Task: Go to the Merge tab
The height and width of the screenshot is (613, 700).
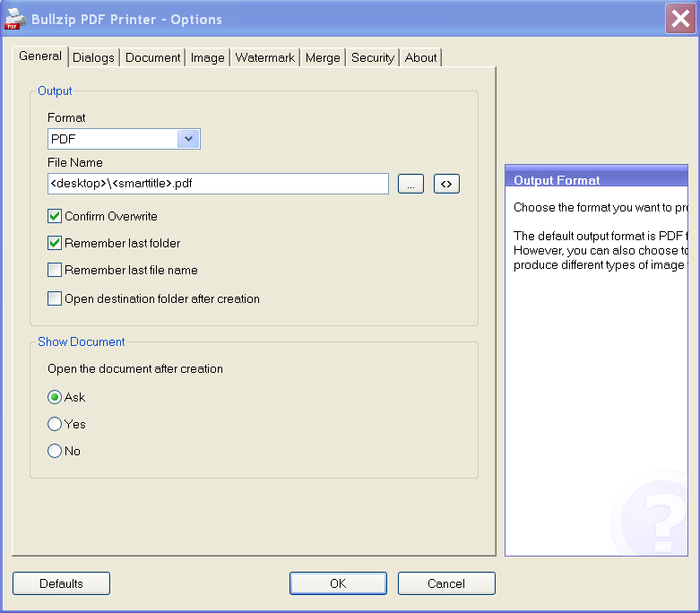Action: [x=323, y=57]
